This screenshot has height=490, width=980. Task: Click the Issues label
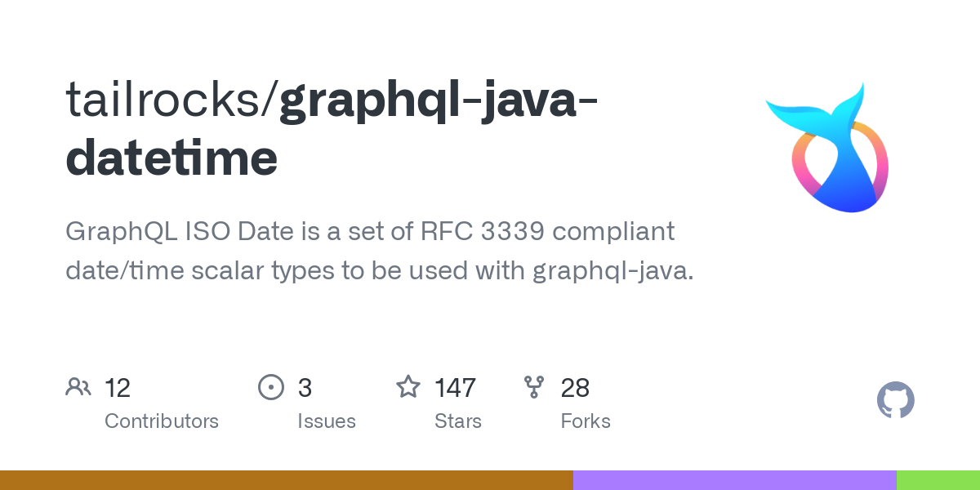click(327, 421)
